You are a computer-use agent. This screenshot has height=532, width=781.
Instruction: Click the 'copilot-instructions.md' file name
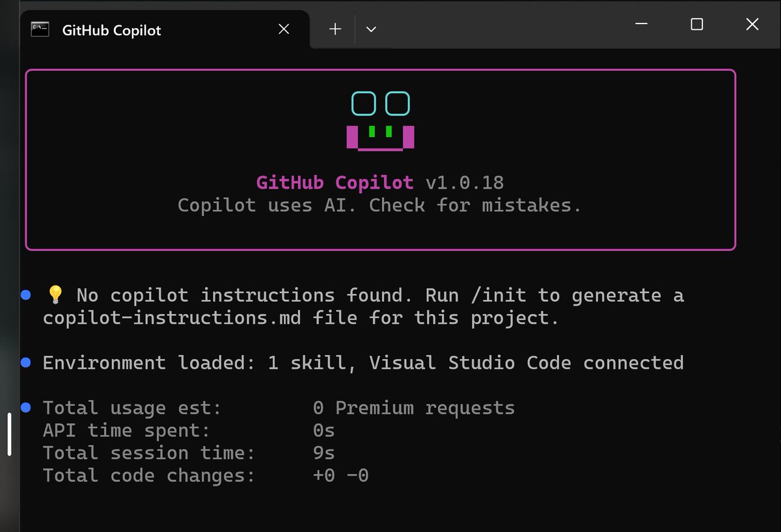pos(172,318)
